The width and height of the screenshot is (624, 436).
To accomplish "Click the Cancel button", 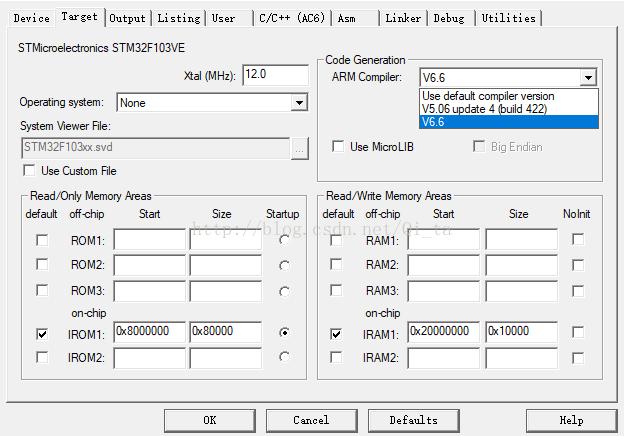I will point(311,420).
